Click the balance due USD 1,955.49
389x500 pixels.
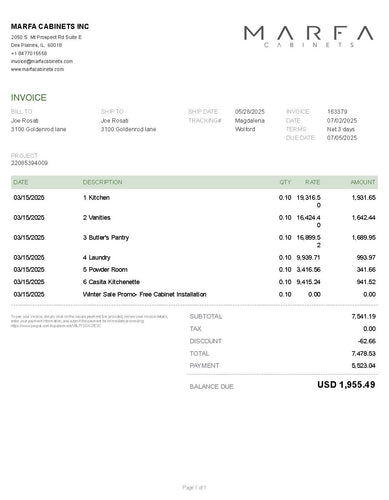[346, 385]
